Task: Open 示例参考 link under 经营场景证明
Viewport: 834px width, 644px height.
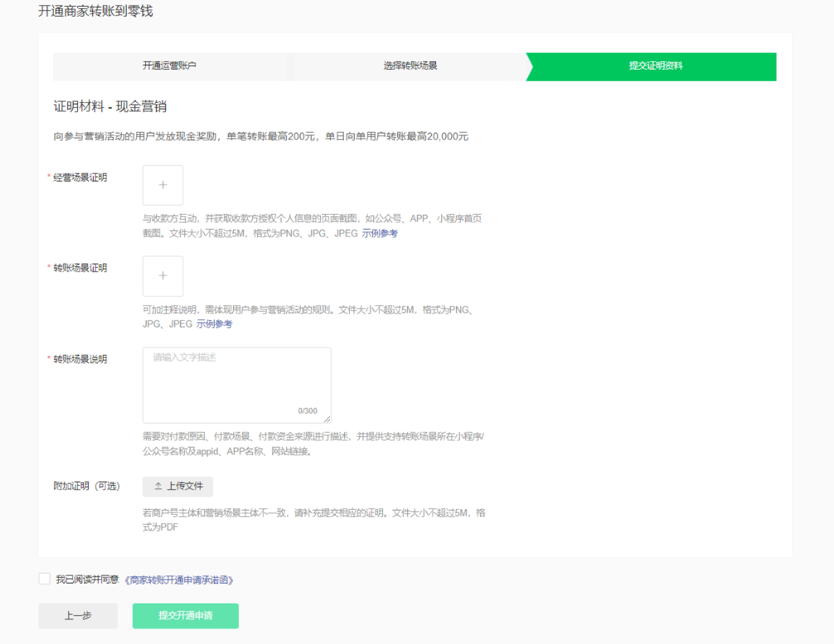Action: tap(380, 234)
